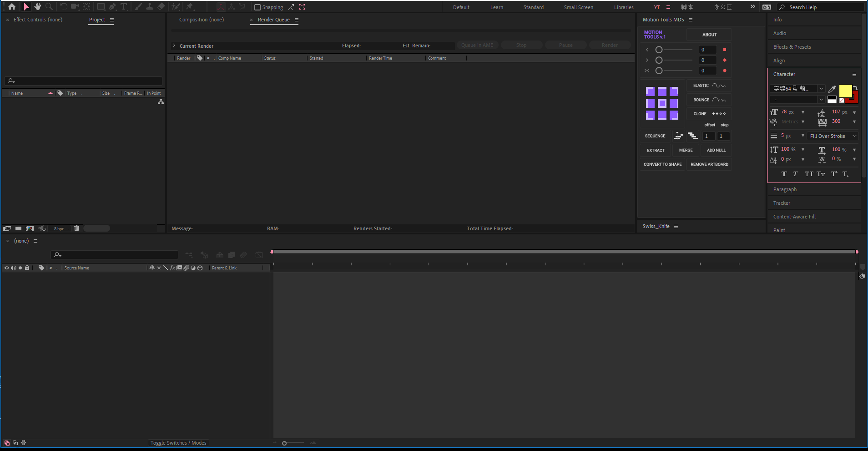Toggle Switches / Modes in timeline
This screenshot has height=451, width=868.
pos(178,443)
